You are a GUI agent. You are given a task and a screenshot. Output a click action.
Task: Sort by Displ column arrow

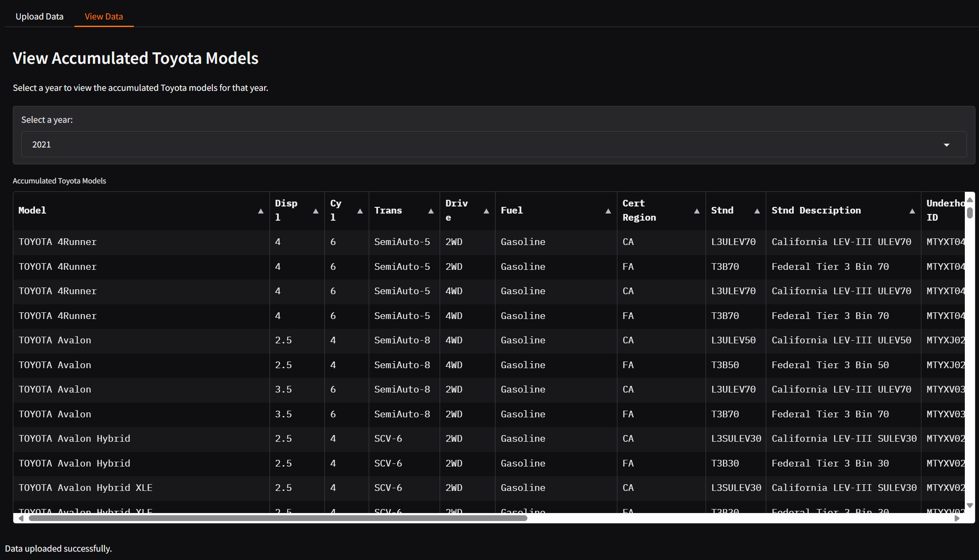pyautogui.click(x=316, y=211)
